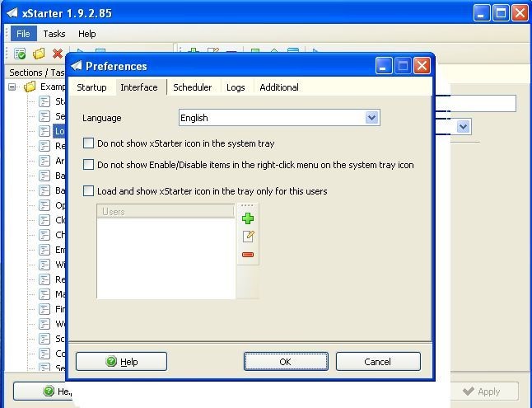Click the green plus add-user icon
Image resolution: width=532 pixels, height=408 pixels.
(x=248, y=218)
